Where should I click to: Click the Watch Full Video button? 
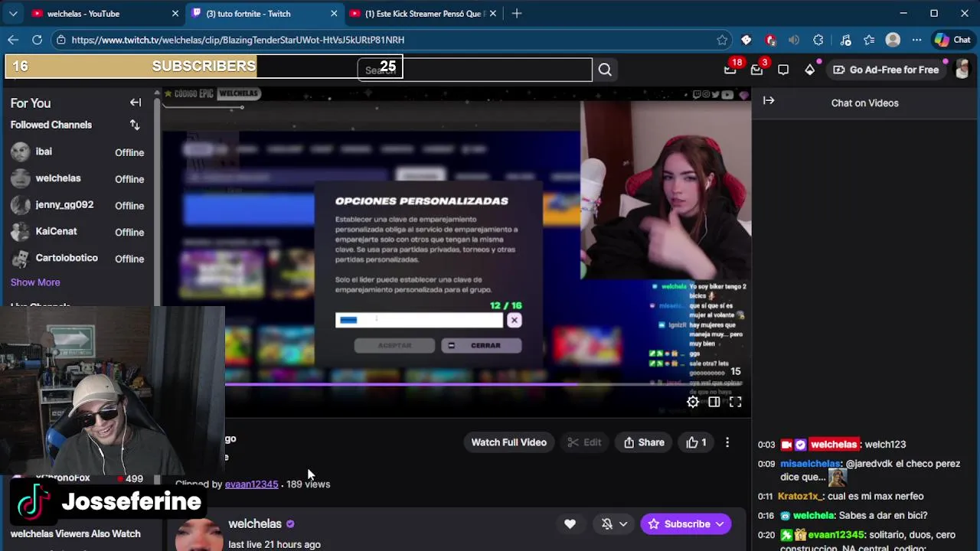point(508,442)
